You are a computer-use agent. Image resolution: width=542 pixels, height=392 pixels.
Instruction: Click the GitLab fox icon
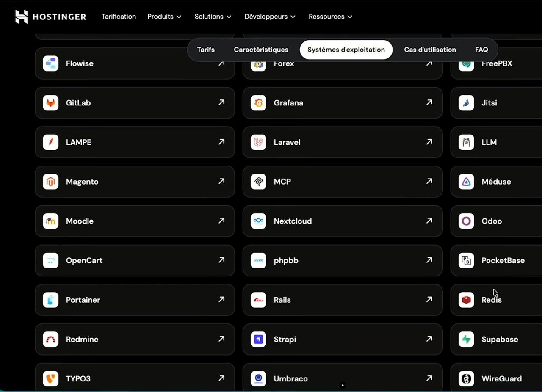(x=51, y=103)
